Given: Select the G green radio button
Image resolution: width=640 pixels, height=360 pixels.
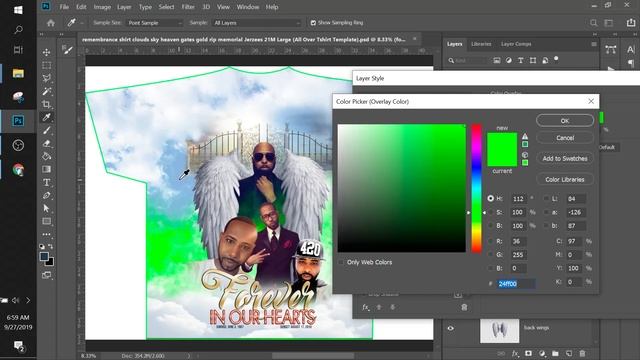Looking at the screenshot, I should point(491,255).
